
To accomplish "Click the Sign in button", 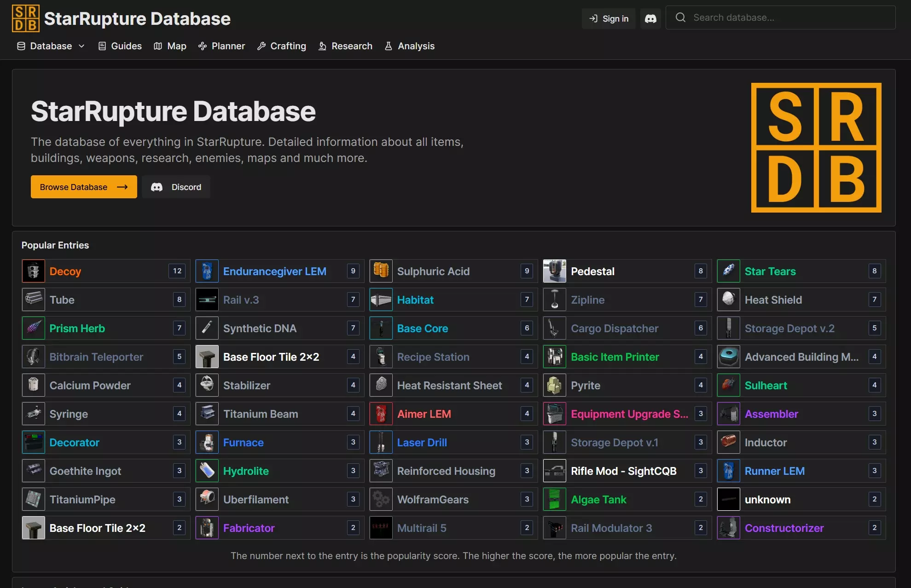I will (x=609, y=18).
